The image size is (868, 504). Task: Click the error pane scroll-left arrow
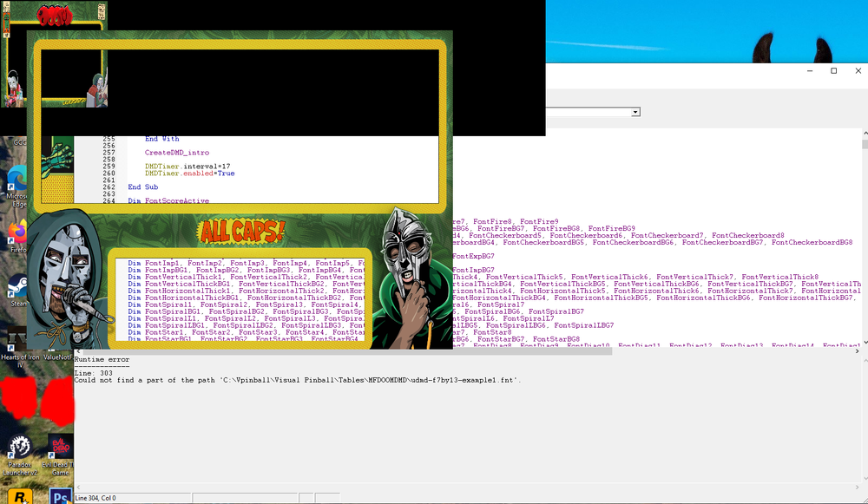click(x=78, y=488)
